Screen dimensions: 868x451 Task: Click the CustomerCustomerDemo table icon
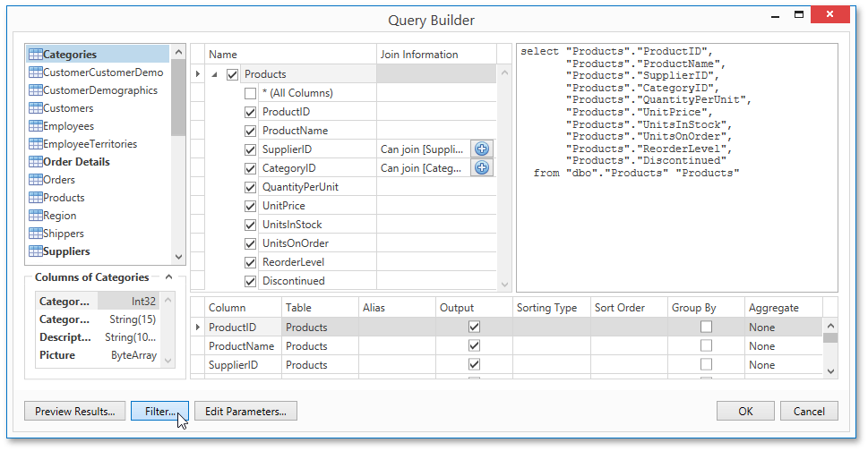coord(36,72)
